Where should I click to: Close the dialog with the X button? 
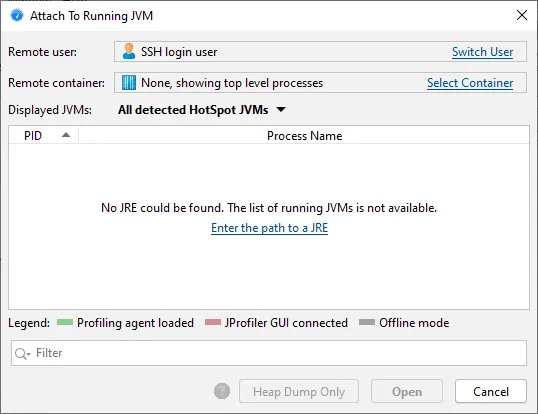point(522,15)
